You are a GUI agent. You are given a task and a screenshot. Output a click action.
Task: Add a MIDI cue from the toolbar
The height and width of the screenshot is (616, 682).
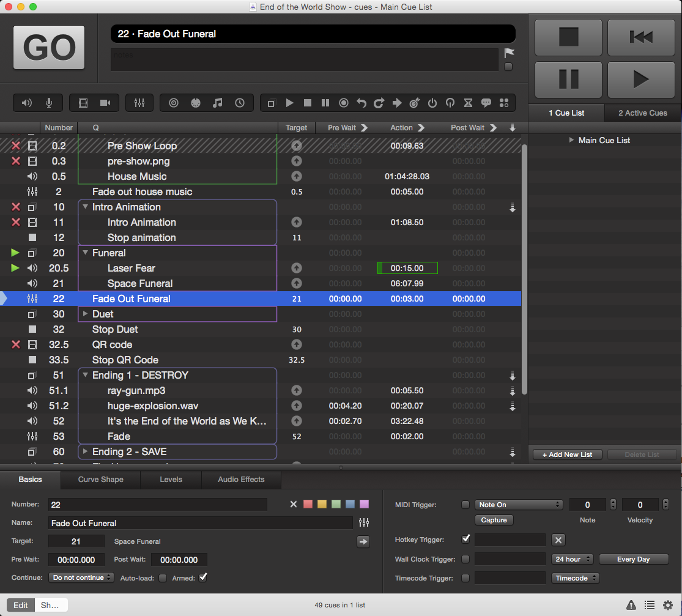(196, 103)
